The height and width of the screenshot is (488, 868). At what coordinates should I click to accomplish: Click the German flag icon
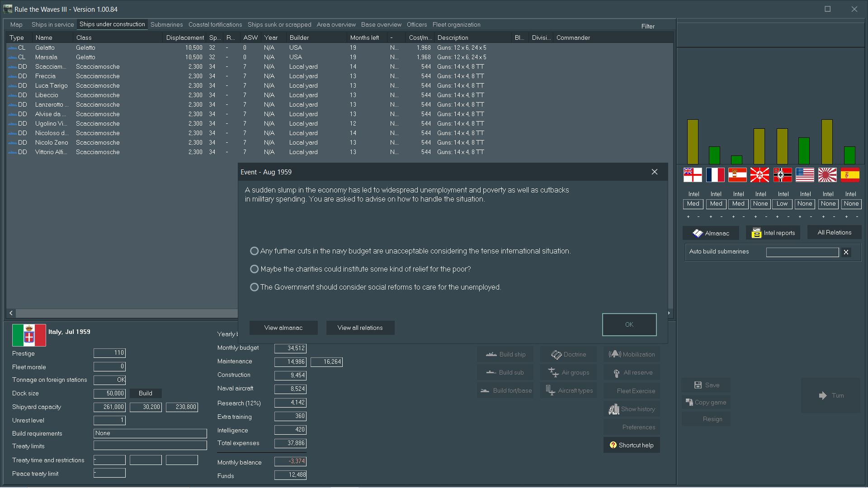pos(783,175)
